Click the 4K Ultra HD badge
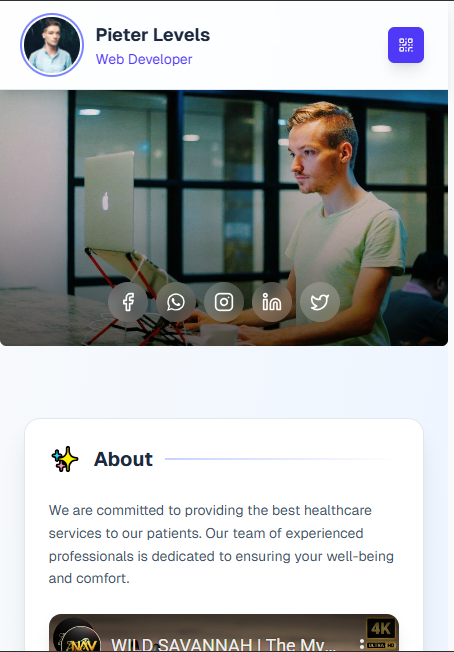This screenshot has height=652, width=454. [381, 633]
